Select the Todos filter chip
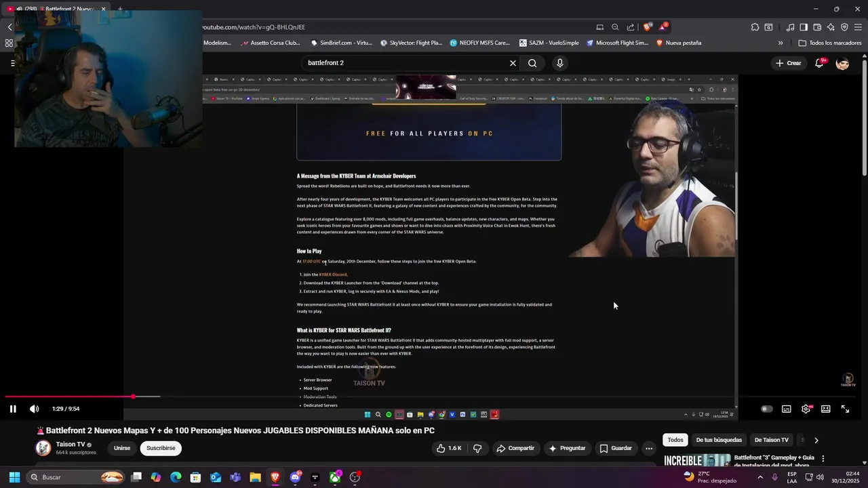Screen dimensions: 868x488 (675, 440)
